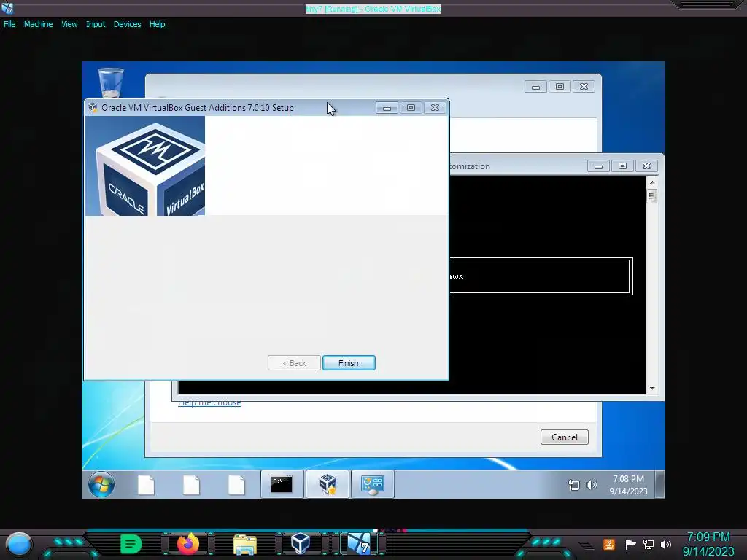The image size is (747, 560).
Task: Open the green chat app in host taskbar
Action: 131,544
